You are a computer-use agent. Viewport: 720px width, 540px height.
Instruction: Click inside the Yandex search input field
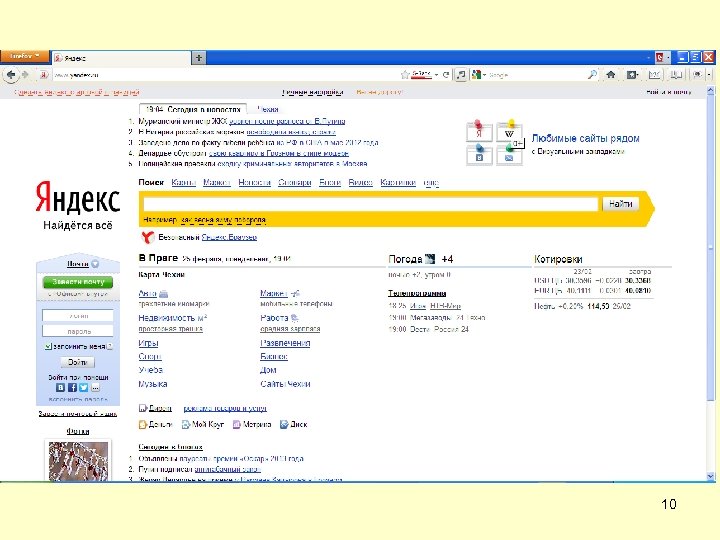(x=370, y=204)
